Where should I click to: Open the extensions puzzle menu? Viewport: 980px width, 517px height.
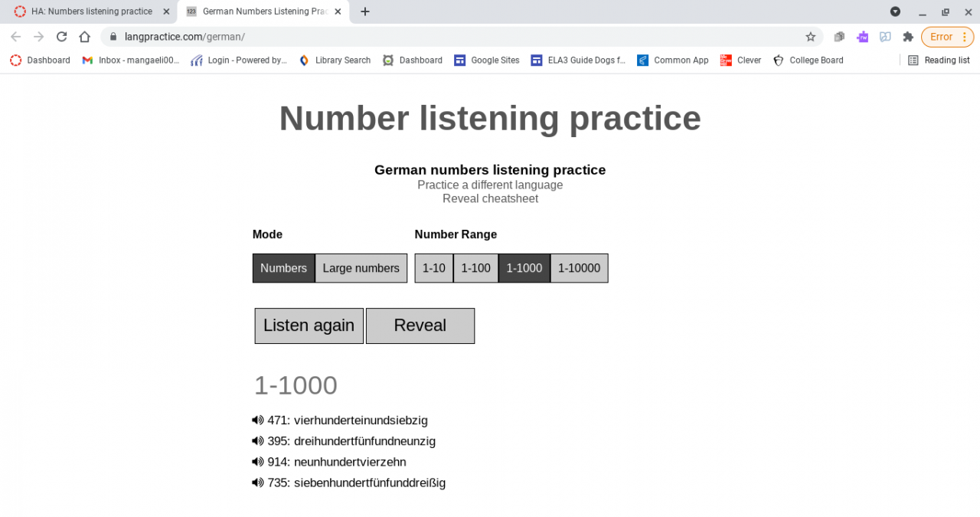tap(908, 37)
